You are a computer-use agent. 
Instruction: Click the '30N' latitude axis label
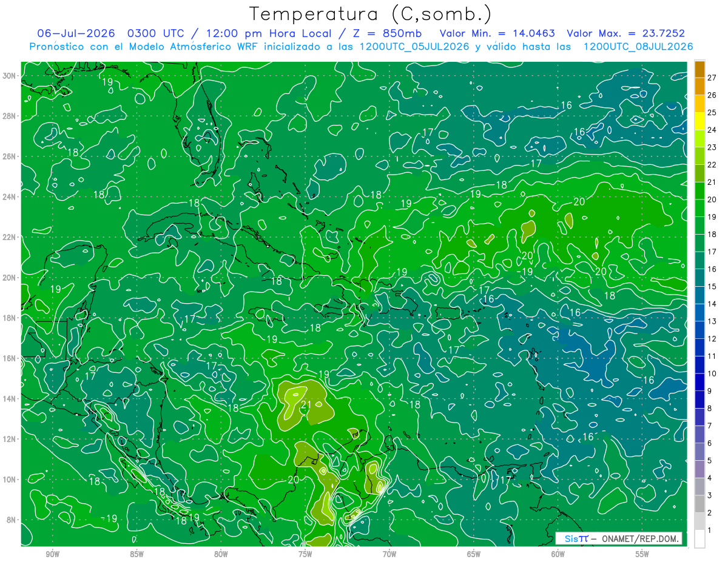10,76
